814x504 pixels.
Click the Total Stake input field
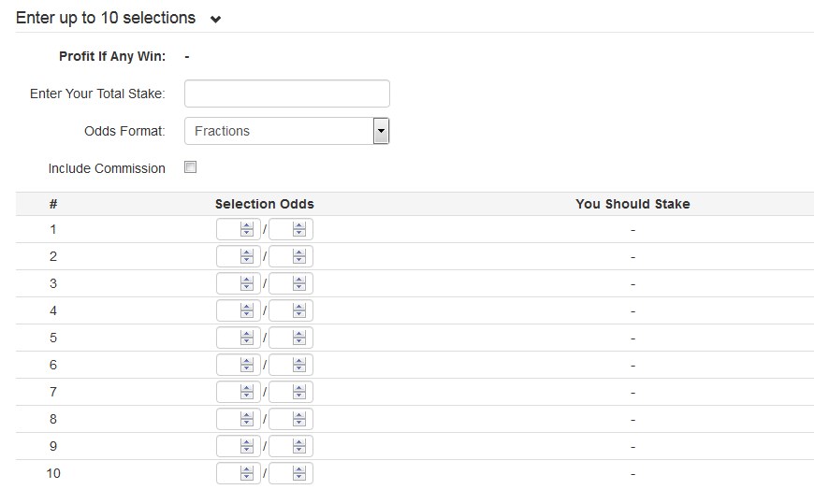[287, 94]
